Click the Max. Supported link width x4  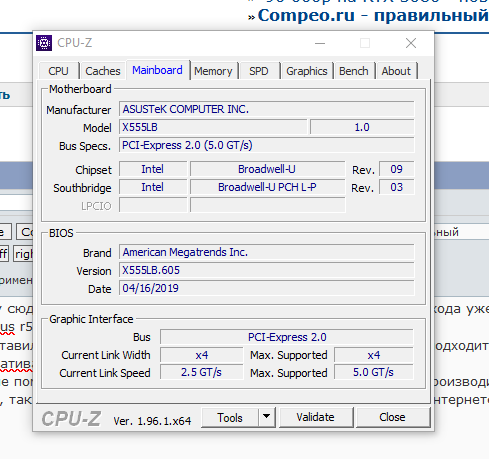pos(374,355)
